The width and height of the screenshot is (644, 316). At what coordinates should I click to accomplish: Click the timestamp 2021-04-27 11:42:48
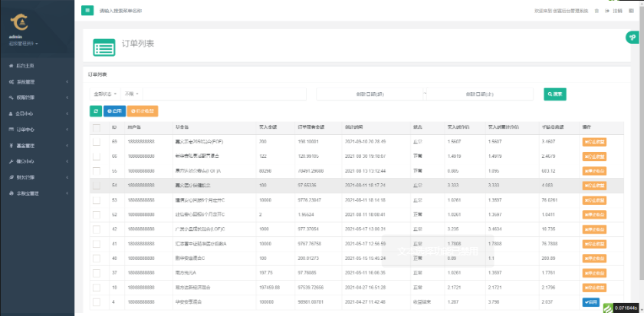coord(365,302)
